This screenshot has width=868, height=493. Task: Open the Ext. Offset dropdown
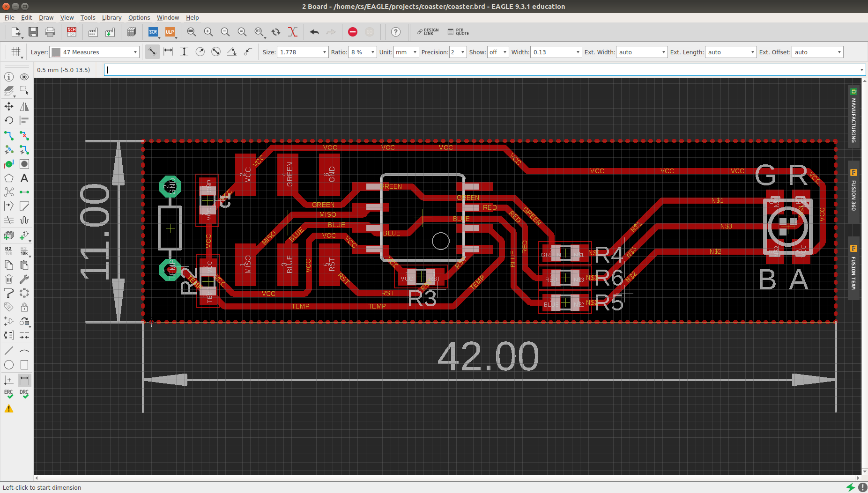click(817, 52)
